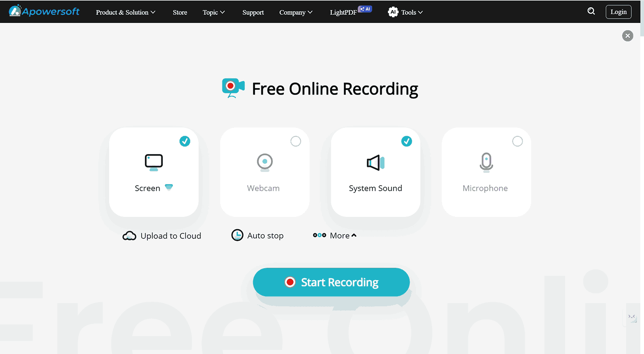The image size is (644, 354).
Task: Click the clock icon beside Auto stop
Action: (x=237, y=235)
